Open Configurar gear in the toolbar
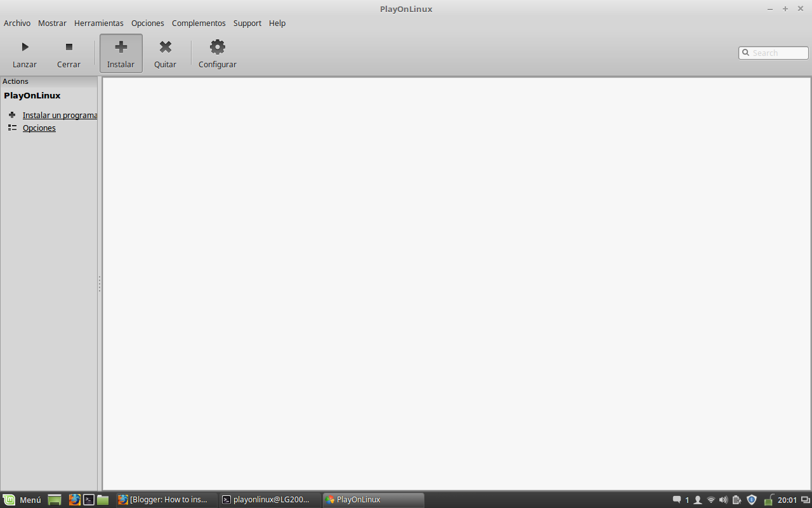This screenshot has height=508, width=812. click(x=218, y=53)
